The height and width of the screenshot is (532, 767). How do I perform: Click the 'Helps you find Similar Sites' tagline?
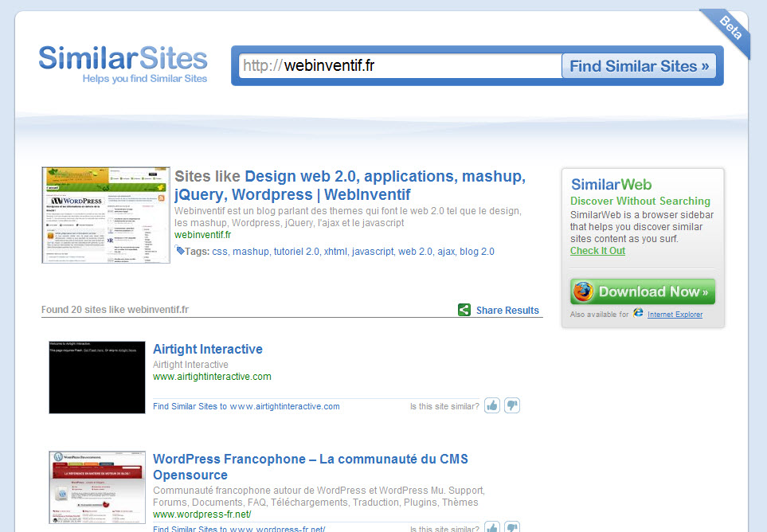[x=145, y=79]
